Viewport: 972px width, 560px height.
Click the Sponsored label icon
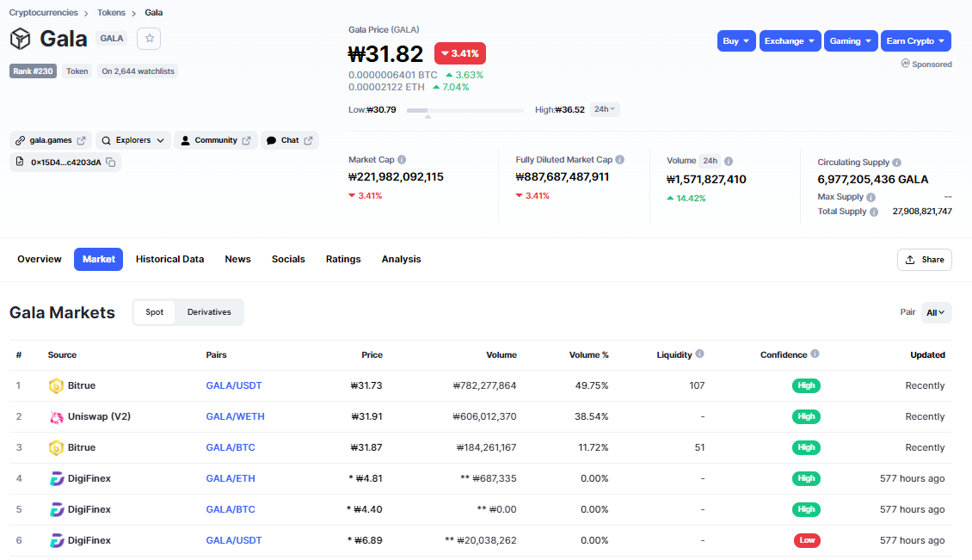click(x=905, y=64)
